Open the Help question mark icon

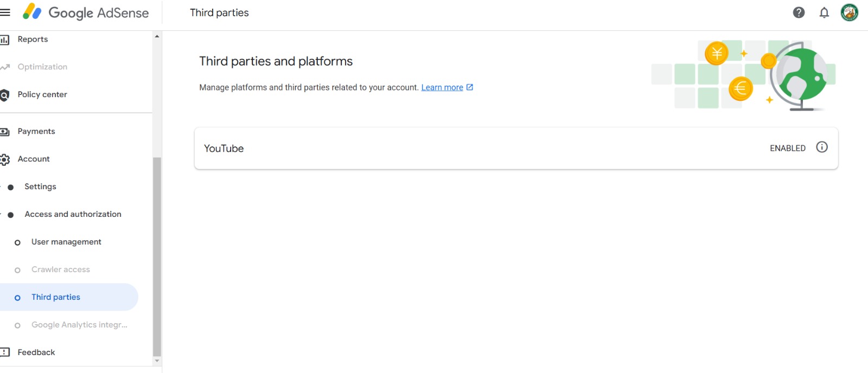[x=799, y=12]
